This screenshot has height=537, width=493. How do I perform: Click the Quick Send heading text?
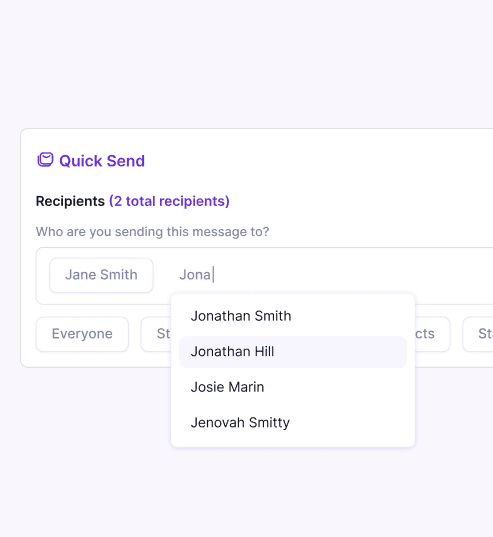click(x=102, y=161)
